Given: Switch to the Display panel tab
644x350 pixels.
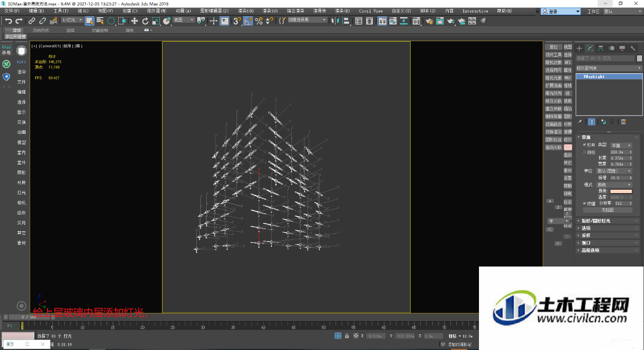Looking at the screenshot, I should [622, 48].
